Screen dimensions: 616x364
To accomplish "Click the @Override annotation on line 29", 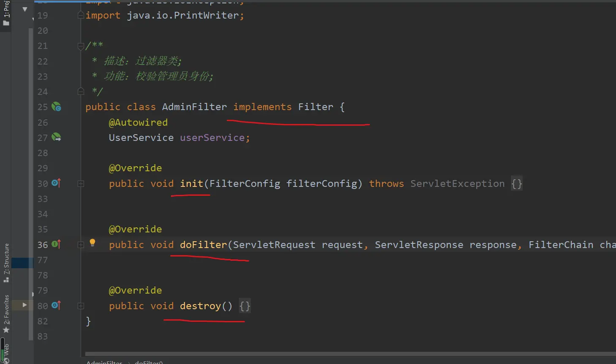I will pyautogui.click(x=135, y=168).
